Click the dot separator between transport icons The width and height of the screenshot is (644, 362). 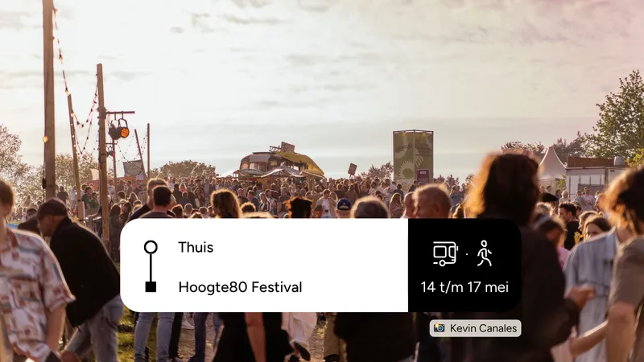pyautogui.click(x=467, y=254)
